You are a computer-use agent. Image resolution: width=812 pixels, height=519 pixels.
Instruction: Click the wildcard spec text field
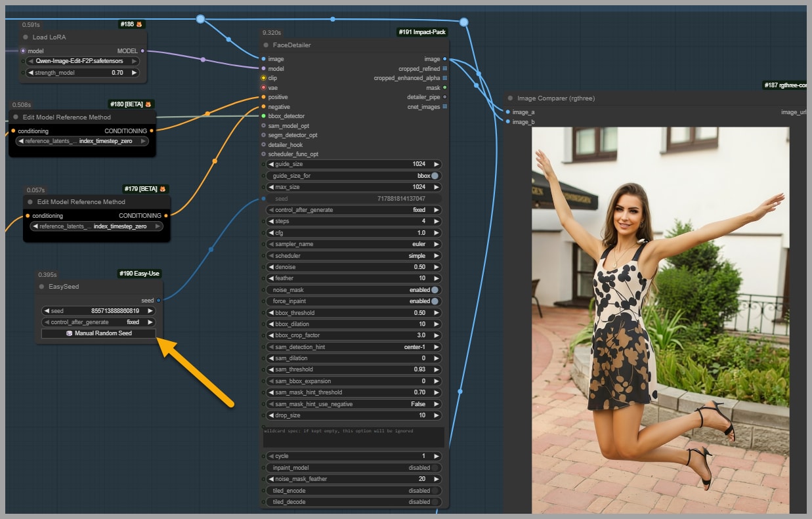[353, 437]
